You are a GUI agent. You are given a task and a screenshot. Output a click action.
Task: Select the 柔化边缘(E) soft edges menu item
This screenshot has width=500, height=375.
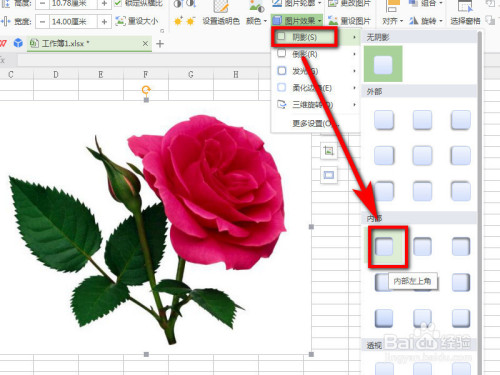[x=316, y=88]
